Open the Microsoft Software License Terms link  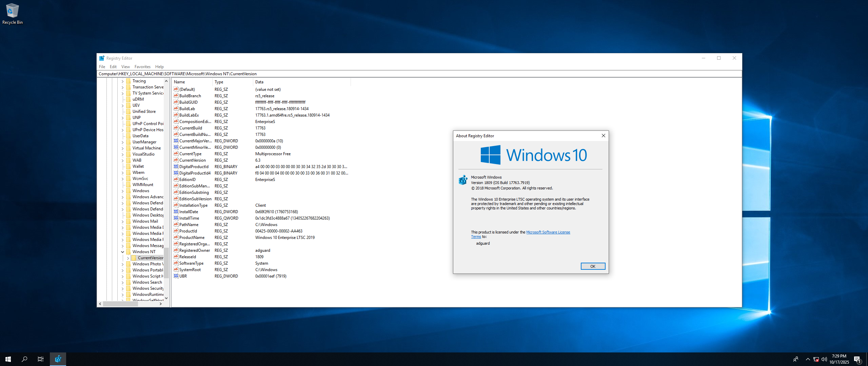click(548, 232)
